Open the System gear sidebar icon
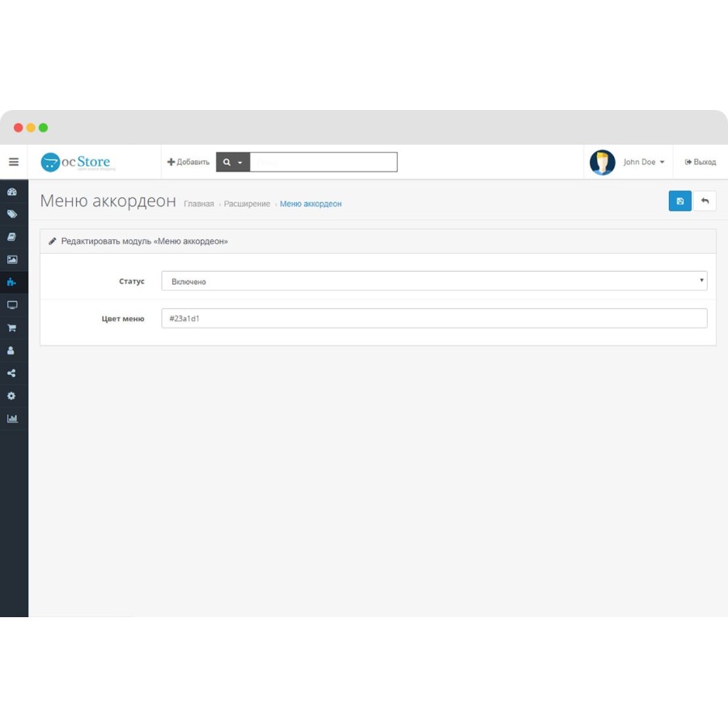Viewport: 728px width, 728px height. tap(11, 396)
